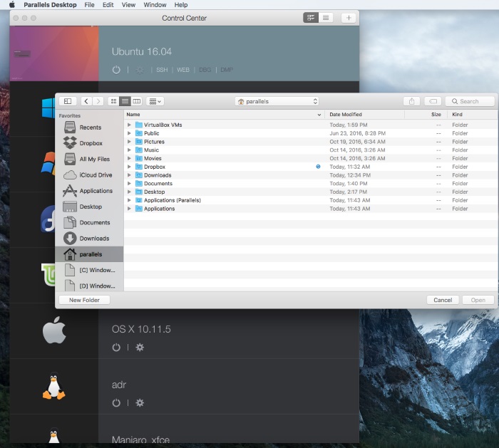Open the View menu in menu bar
Viewport: 499px width, 448px height.
128,5
